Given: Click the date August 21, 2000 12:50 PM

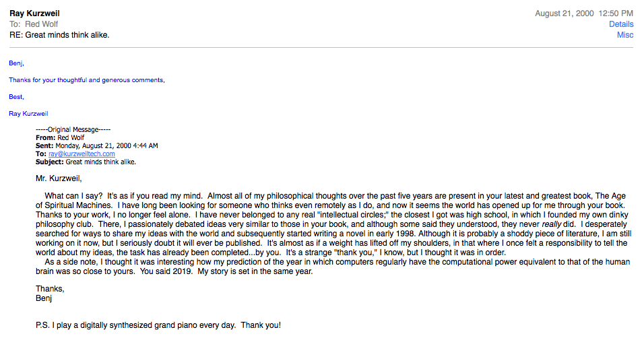Looking at the screenshot, I should 583,13.
